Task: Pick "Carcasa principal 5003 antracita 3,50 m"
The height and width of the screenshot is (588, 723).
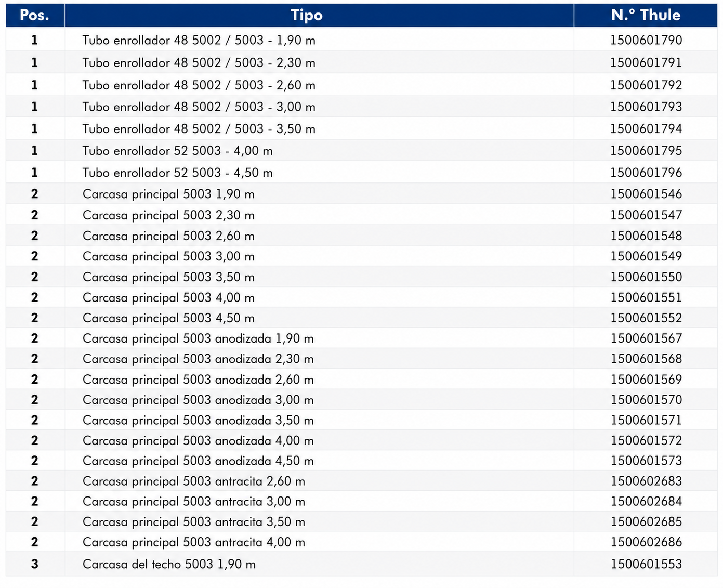Action: (x=193, y=522)
